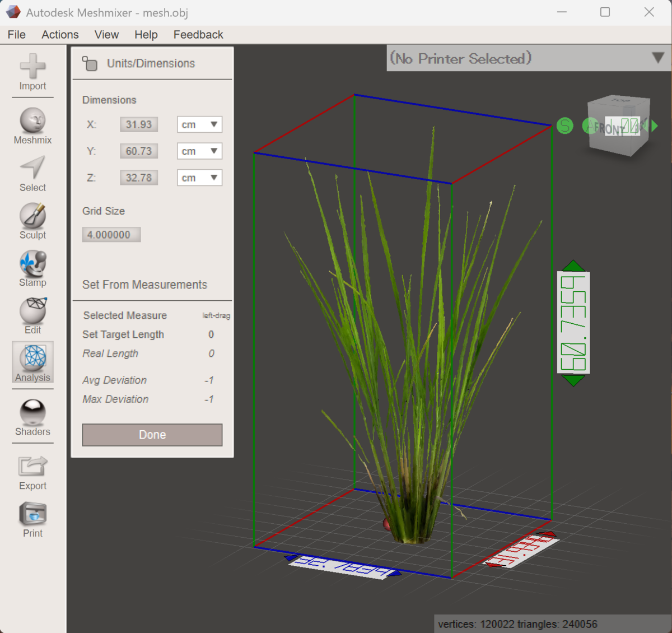This screenshot has width=672, height=633.
Task: Close the Meshmixer window
Action: (x=649, y=12)
